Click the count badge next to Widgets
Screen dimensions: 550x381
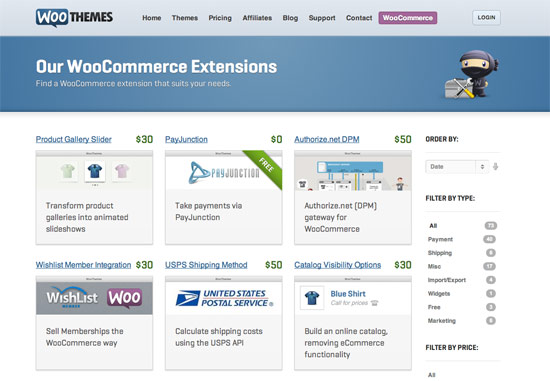[491, 294]
